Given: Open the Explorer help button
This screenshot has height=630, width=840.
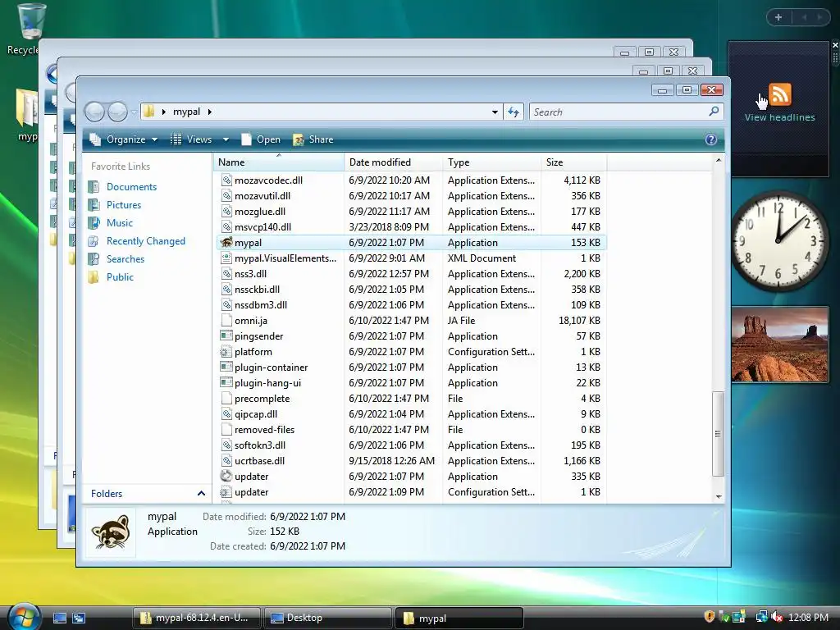Looking at the screenshot, I should click(x=711, y=139).
